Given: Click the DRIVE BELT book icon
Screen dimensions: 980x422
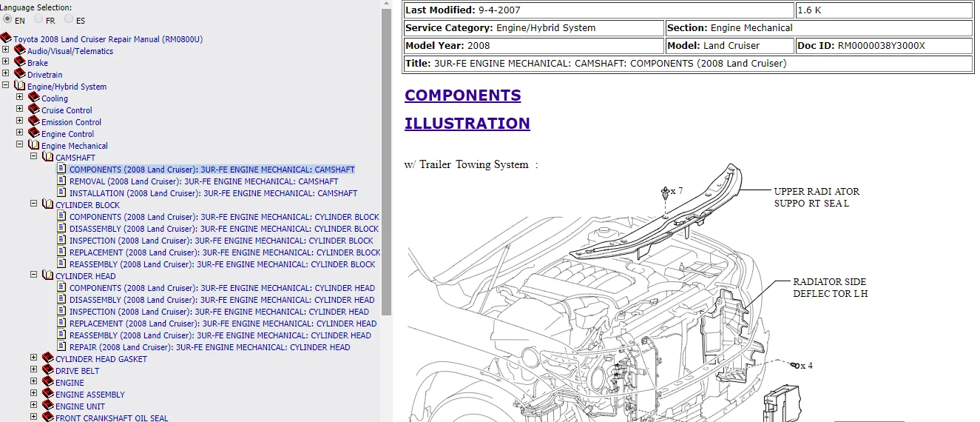Looking at the screenshot, I should pos(48,370).
